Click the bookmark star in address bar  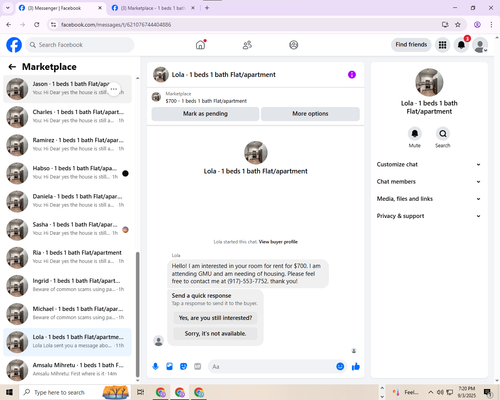pyautogui.click(x=458, y=25)
